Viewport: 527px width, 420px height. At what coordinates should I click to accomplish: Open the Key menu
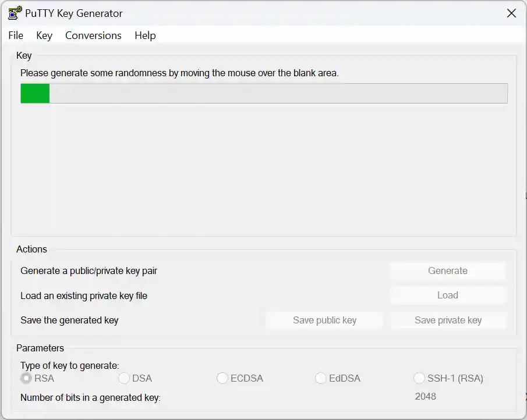44,35
